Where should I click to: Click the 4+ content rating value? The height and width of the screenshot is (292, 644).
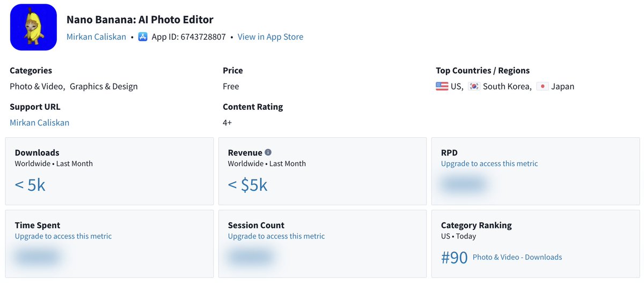tap(228, 123)
